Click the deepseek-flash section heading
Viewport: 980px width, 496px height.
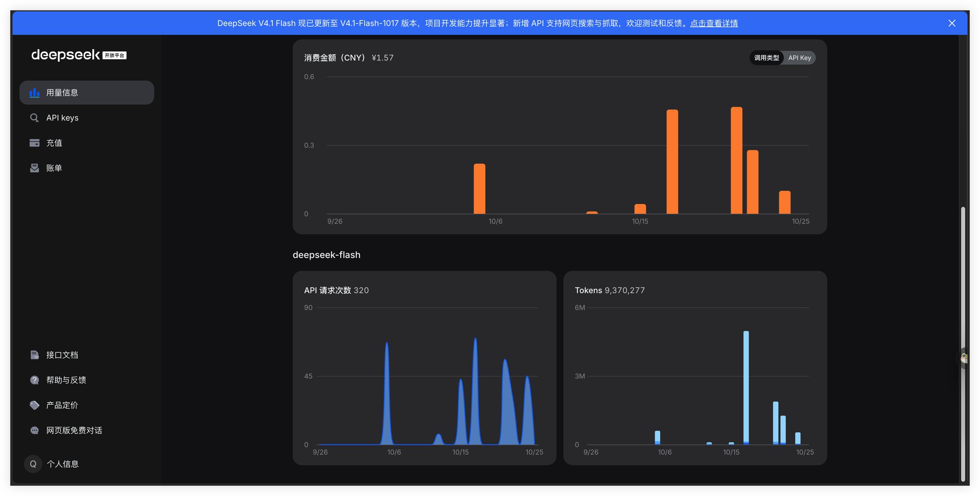click(x=326, y=255)
